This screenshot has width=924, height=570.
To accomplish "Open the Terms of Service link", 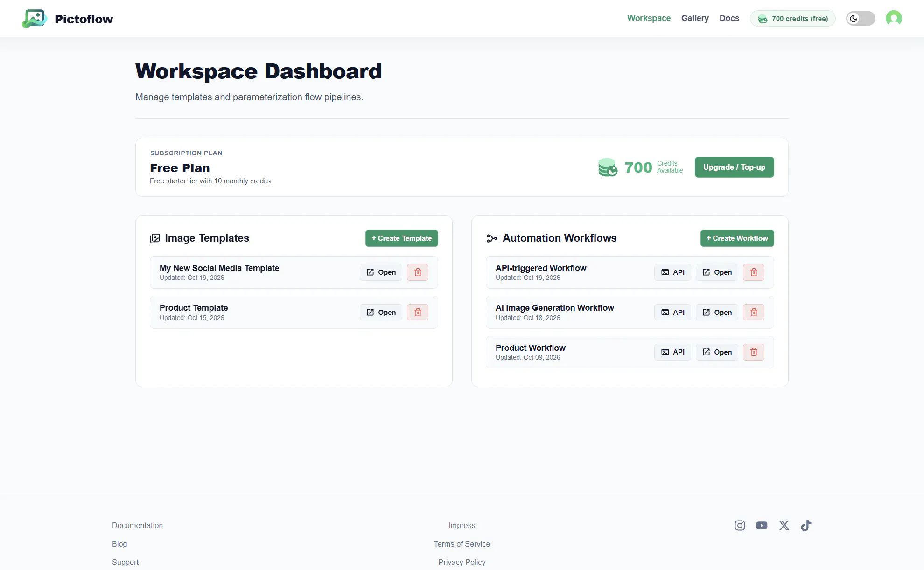I will pos(462,544).
